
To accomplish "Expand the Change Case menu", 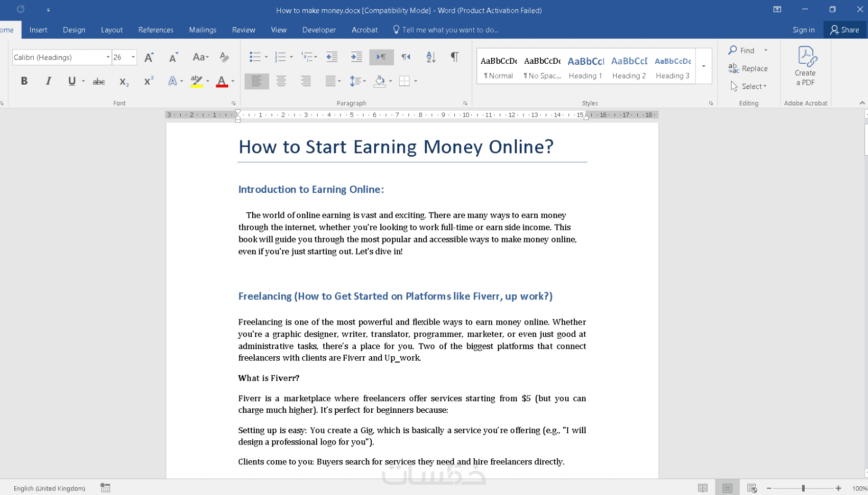I will coord(201,57).
